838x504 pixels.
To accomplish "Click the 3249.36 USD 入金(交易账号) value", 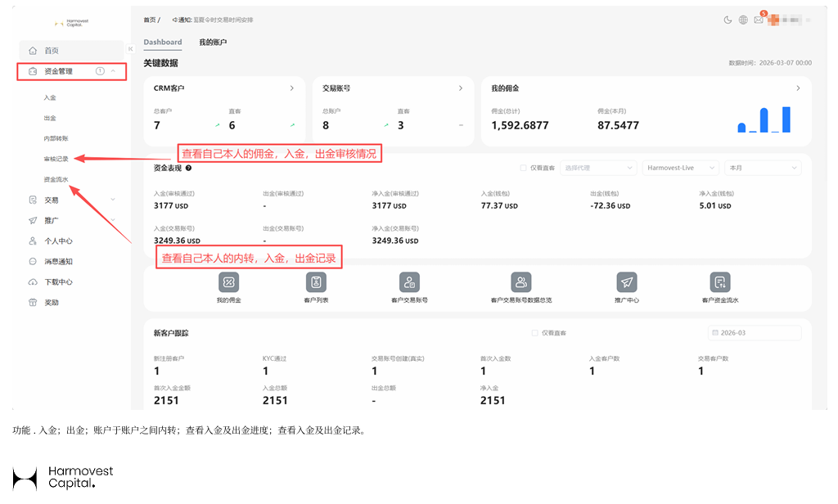I will click(177, 241).
